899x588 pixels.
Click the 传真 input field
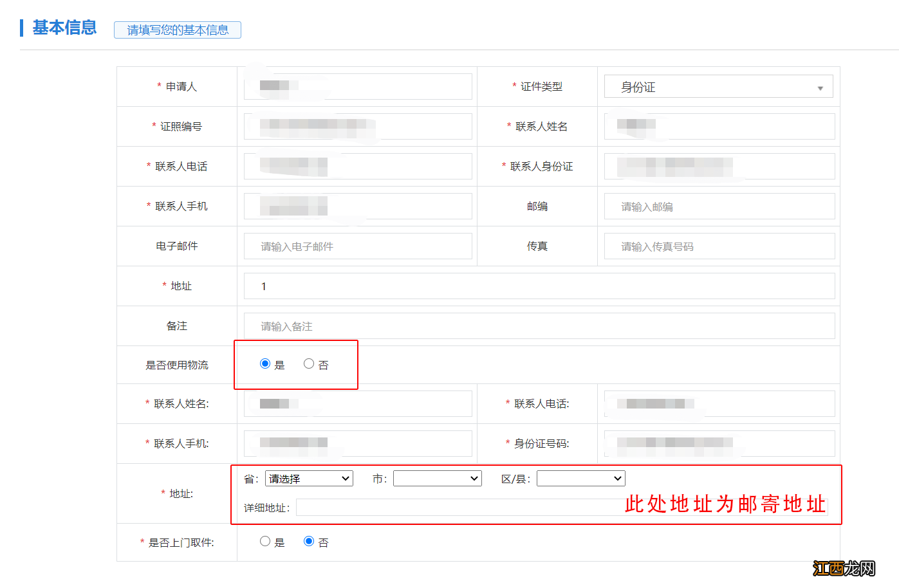click(x=719, y=246)
